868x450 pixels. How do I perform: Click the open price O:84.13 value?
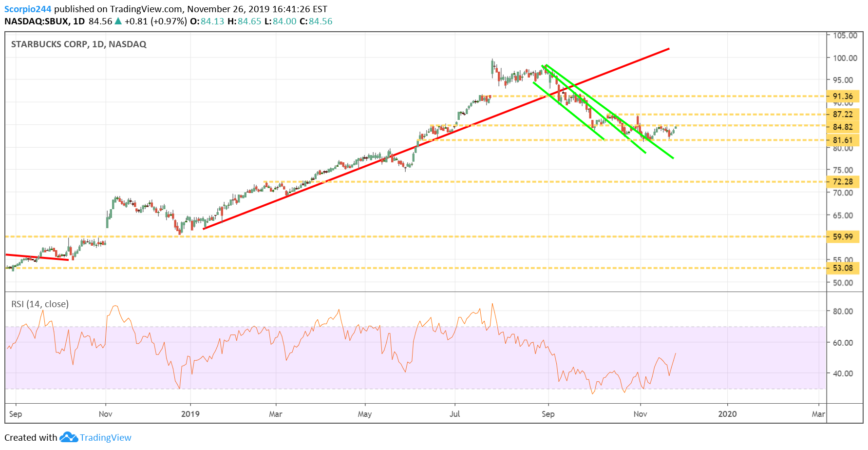[207, 21]
